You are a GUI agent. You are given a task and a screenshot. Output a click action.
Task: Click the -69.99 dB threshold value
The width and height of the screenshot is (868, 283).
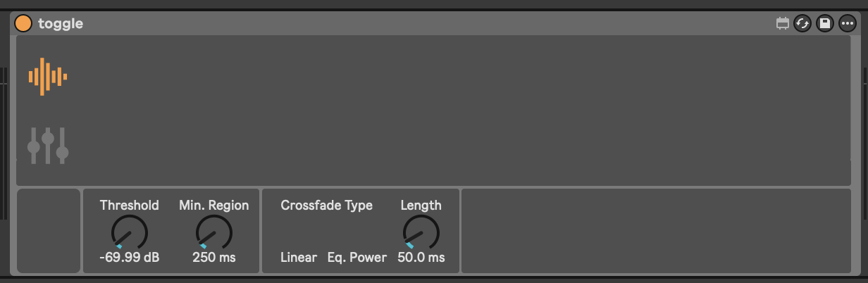[x=130, y=258]
